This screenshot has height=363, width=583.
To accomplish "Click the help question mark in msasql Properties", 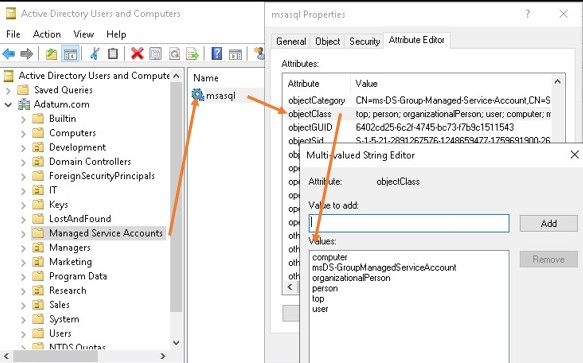I will [x=528, y=14].
